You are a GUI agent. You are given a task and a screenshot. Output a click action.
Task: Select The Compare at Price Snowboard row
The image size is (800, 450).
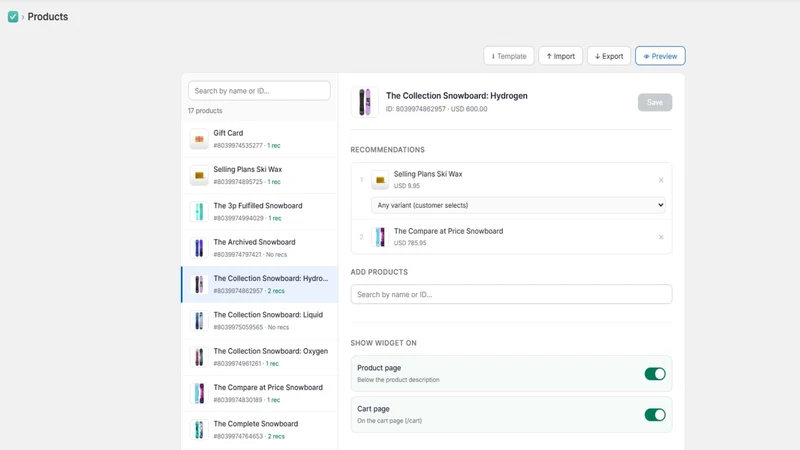(x=260, y=393)
